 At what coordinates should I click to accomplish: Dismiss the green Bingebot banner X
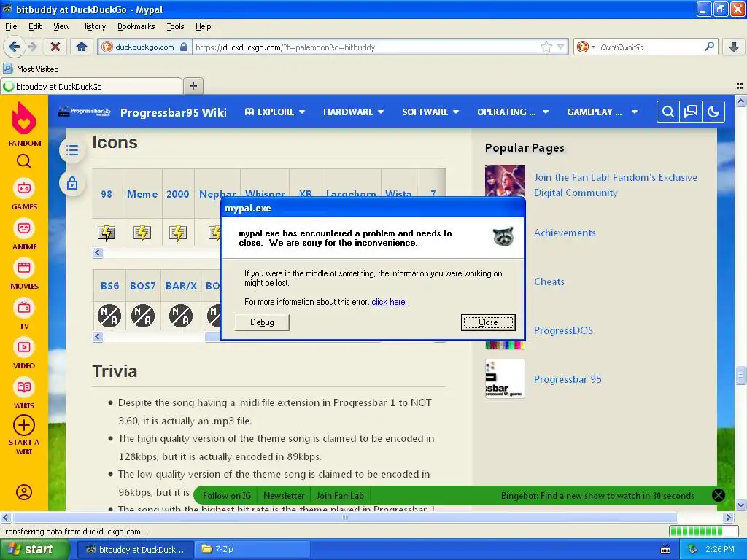(x=718, y=495)
